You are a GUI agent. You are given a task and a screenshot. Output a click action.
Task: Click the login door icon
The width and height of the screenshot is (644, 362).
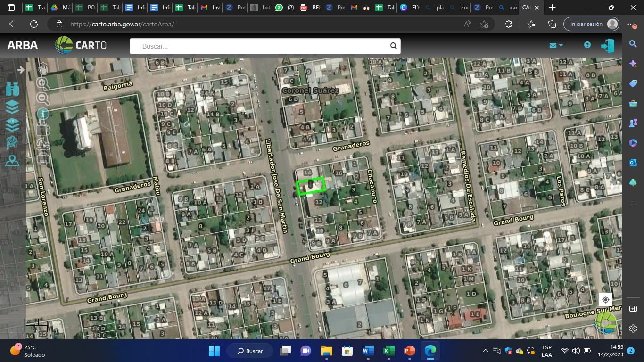tap(607, 45)
